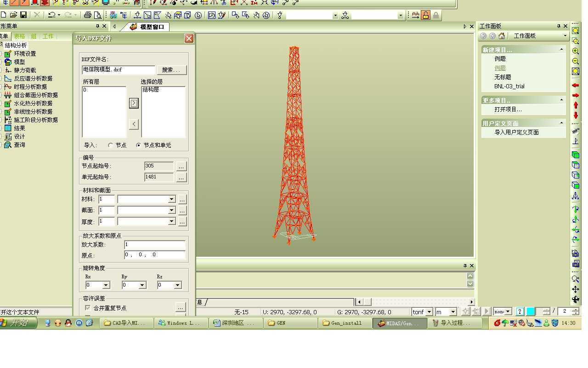Image resolution: width=588 pixels, height=368 pixels.
Task: Click the DXF文件名 input field
Action: [x=119, y=70]
